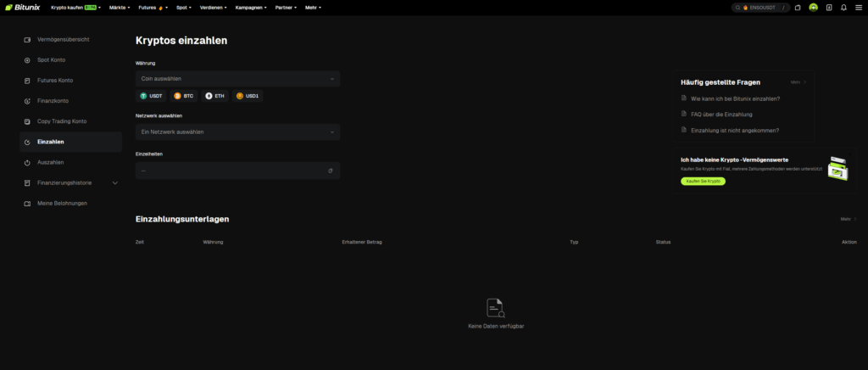
Task: Click the green user avatar icon
Action: (813, 8)
